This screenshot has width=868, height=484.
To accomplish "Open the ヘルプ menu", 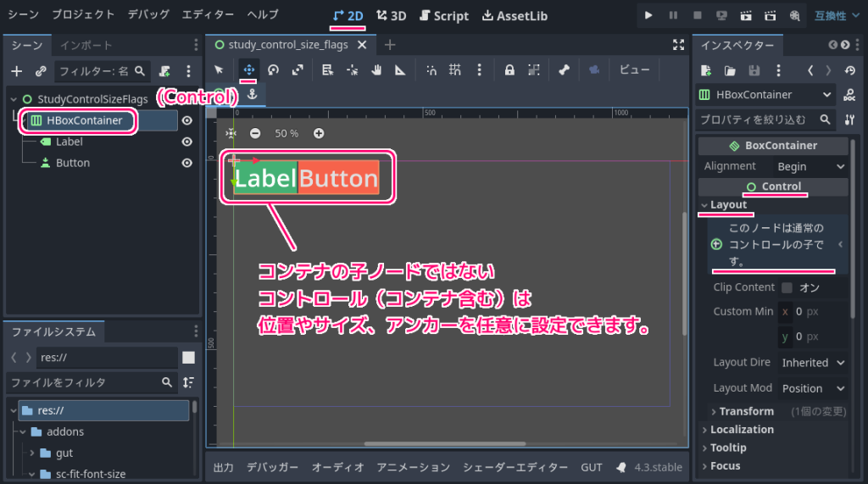I will pyautogui.click(x=263, y=15).
